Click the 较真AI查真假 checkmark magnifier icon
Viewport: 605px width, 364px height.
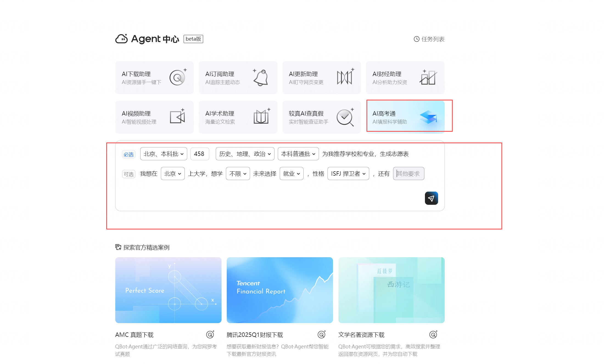coord(345,117)
